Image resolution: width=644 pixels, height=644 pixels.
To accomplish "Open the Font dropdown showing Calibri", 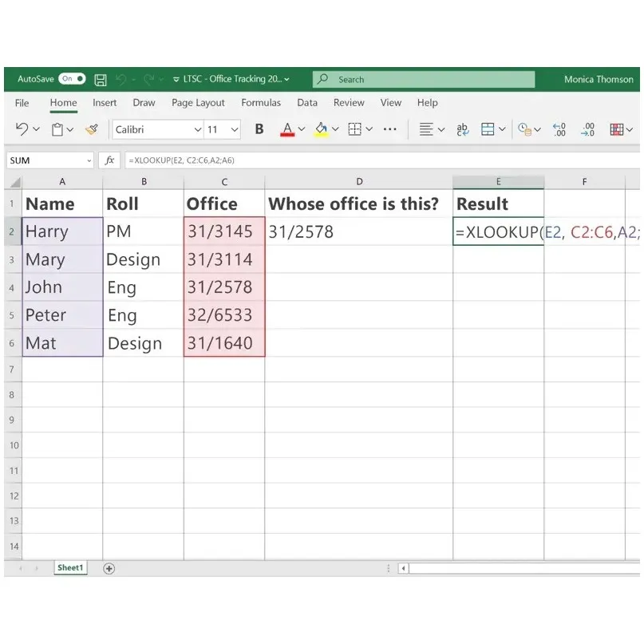I will [x=156, y=129].
